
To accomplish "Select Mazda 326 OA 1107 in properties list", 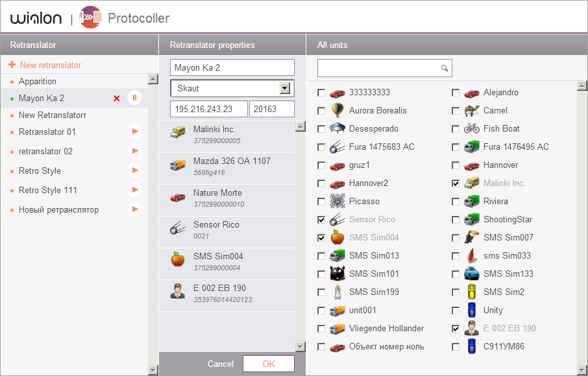I will 227,168.
